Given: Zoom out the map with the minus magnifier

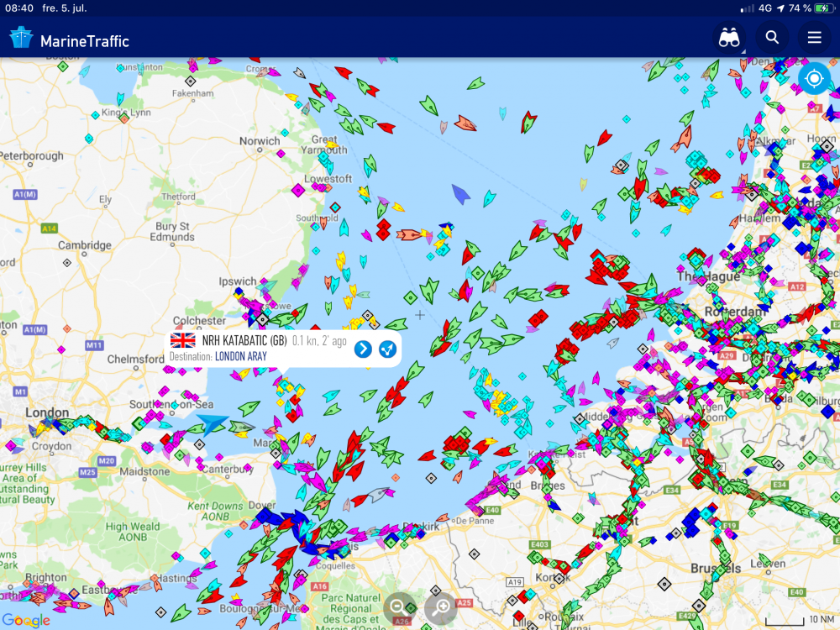Looking at the screenshot, I should click(398, 607).
